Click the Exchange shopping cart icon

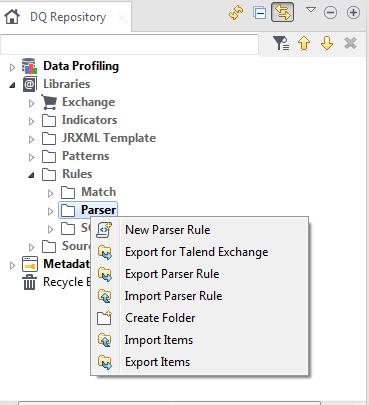[49, 102]
